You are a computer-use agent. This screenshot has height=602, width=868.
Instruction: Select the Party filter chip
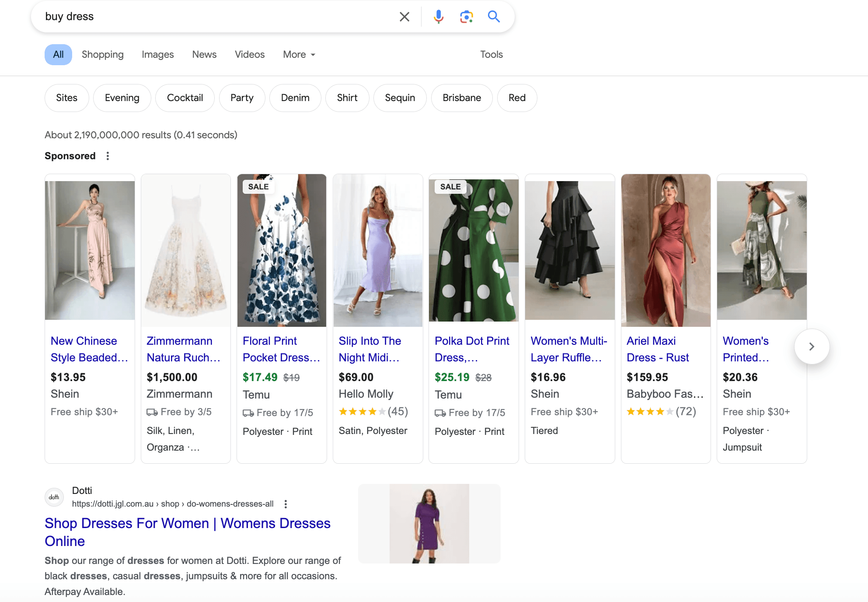(242, 98)
